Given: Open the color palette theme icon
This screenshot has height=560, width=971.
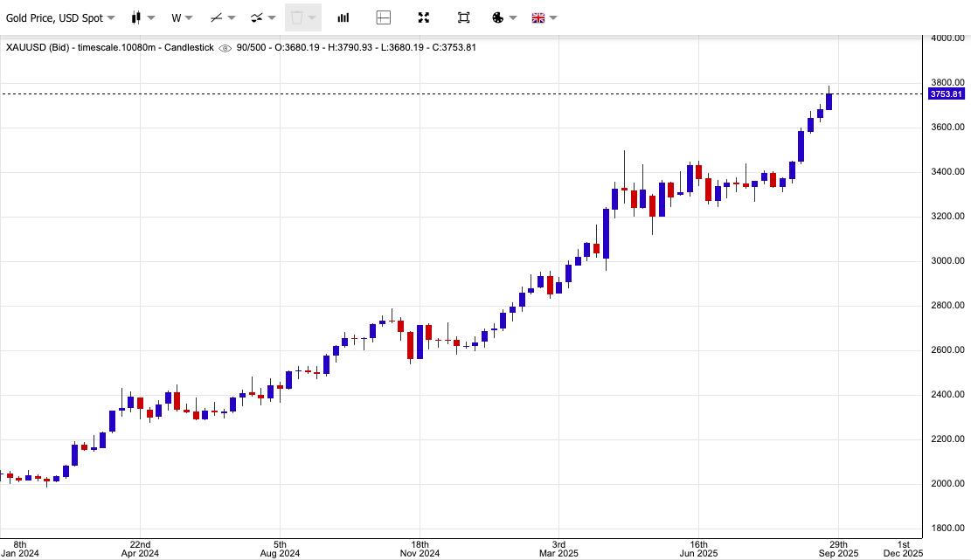Looking at the screenshot, I should [498, 18].
